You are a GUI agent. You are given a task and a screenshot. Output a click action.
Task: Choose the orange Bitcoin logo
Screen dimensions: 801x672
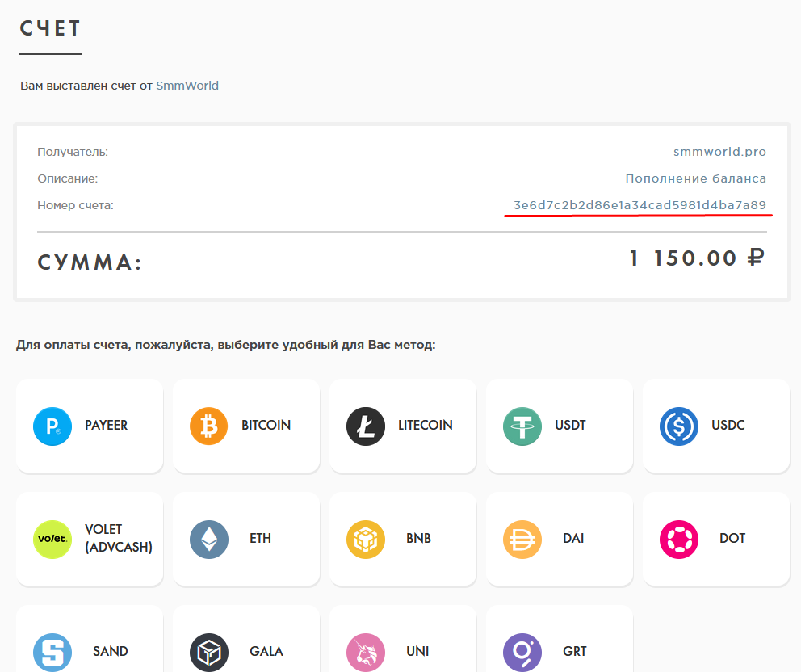[209, 426]
